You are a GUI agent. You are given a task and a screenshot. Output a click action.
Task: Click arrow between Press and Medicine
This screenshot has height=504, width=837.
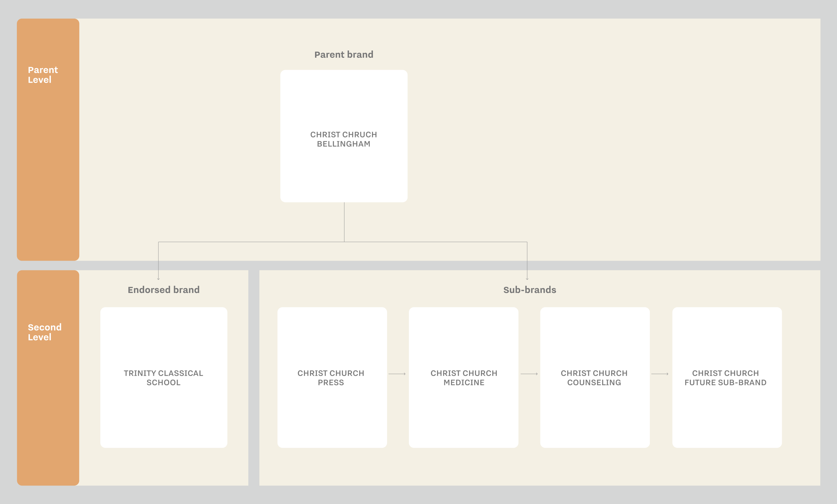coord(397,374)
